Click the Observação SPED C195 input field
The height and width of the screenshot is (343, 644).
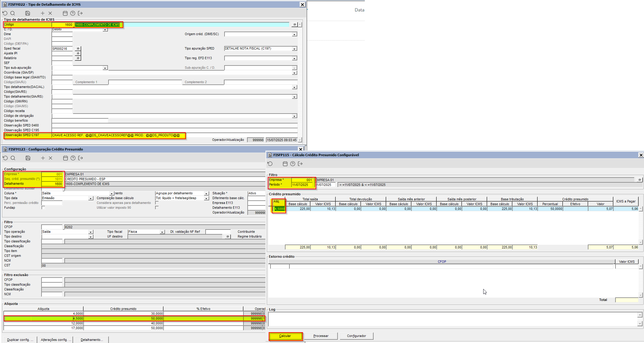tap(174, 130)
